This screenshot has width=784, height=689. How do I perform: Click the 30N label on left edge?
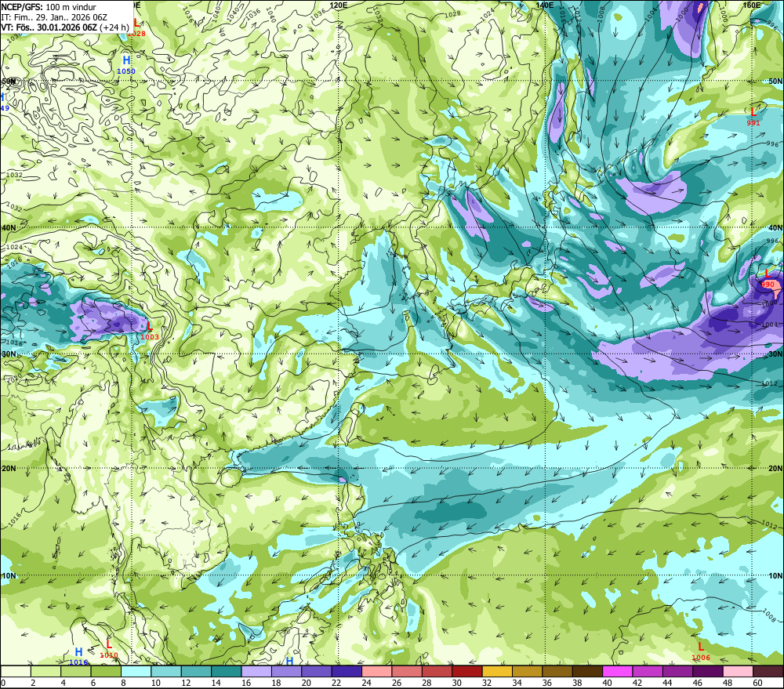pos(9,354)
